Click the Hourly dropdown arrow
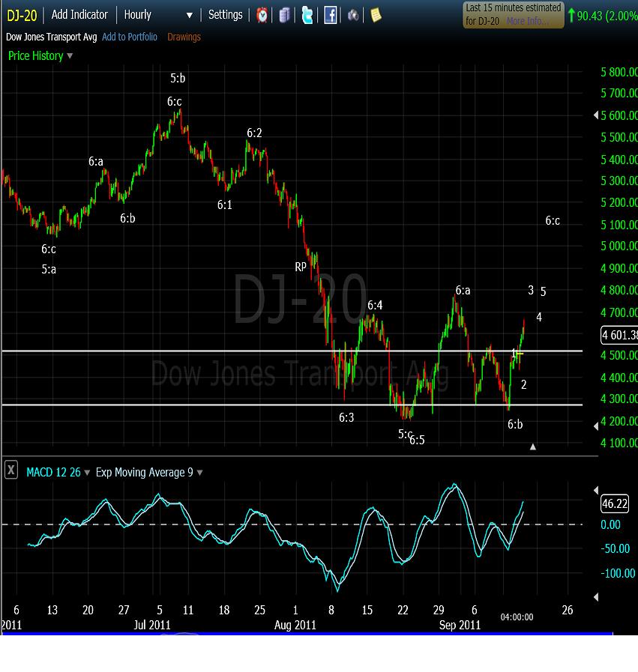Viewport: 638px width, 672px height. (189, 16)
